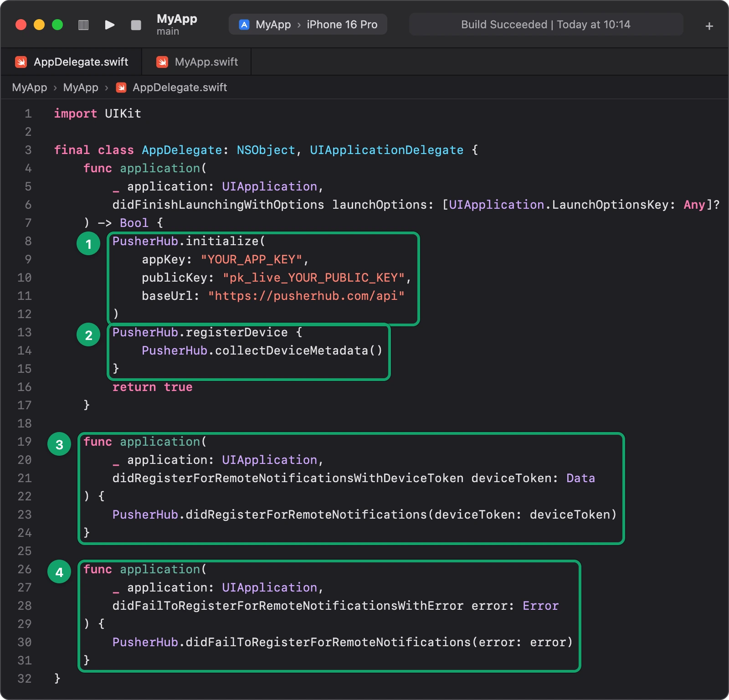Click the MyApp main branch title
Image resolution: width=729 pixels, height=700 pixels.
click(177, 25)
